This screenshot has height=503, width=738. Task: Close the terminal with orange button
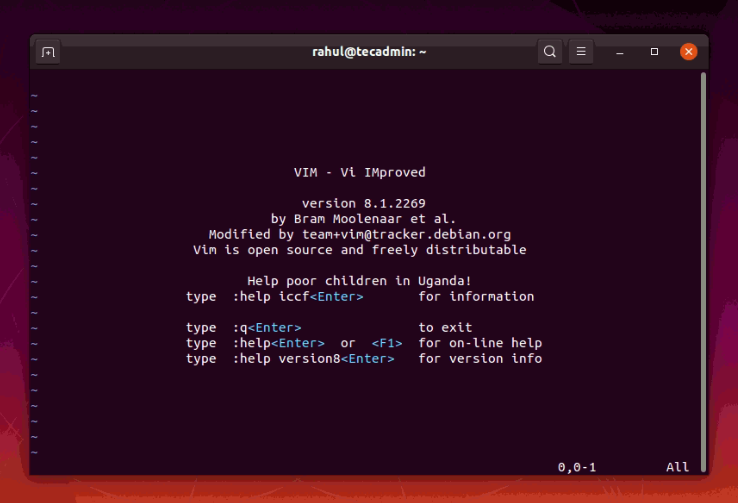[x=688, y=51]
